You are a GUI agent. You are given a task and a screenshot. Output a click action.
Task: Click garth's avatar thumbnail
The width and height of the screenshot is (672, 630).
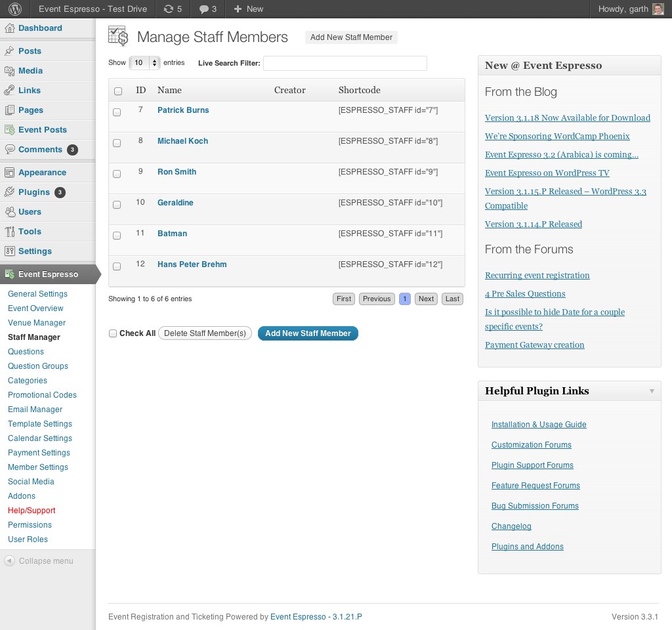pos(658,9)
